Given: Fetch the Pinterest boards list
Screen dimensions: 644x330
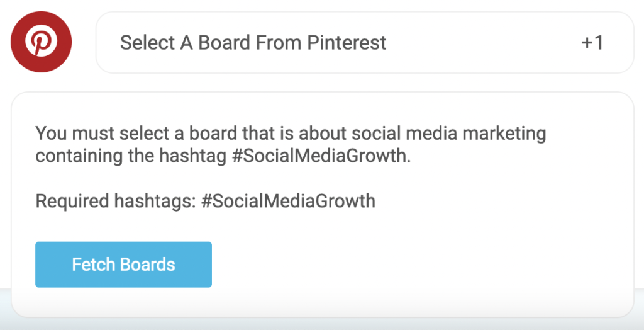Looking at the screenshot, I should pos(124,264).
